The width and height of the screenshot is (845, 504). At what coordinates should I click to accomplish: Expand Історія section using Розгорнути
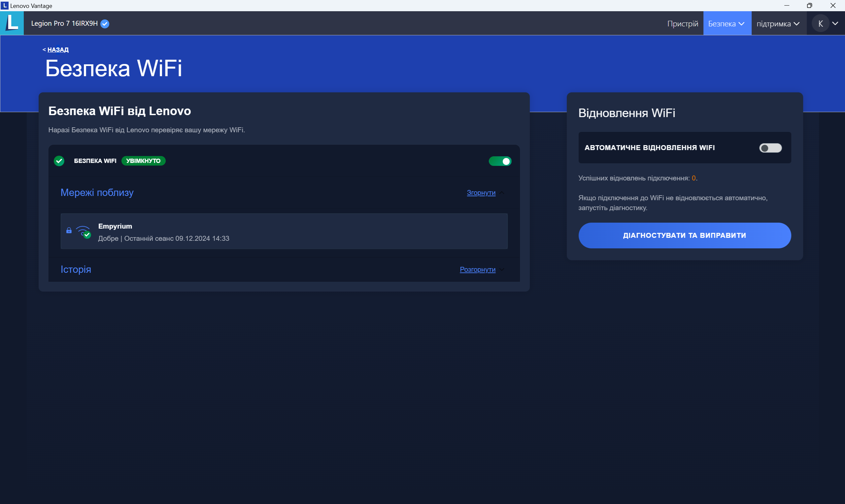[x=477, y=270]
